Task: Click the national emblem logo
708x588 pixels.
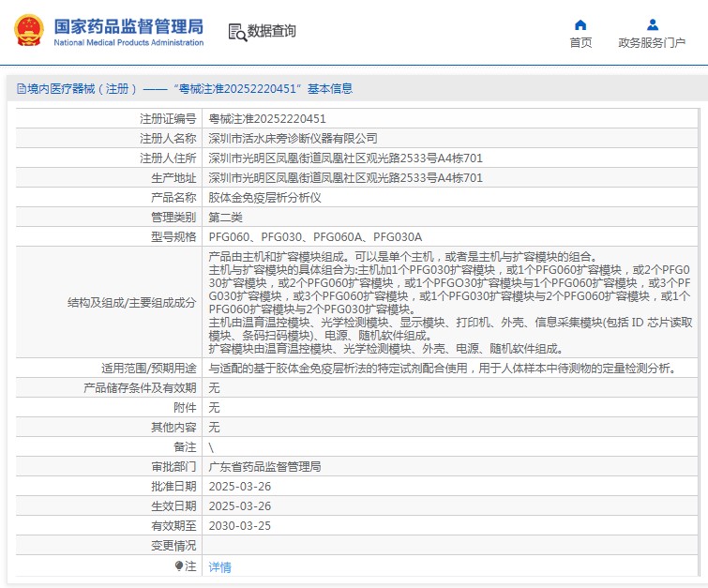Action: click(x=28, y=30)
